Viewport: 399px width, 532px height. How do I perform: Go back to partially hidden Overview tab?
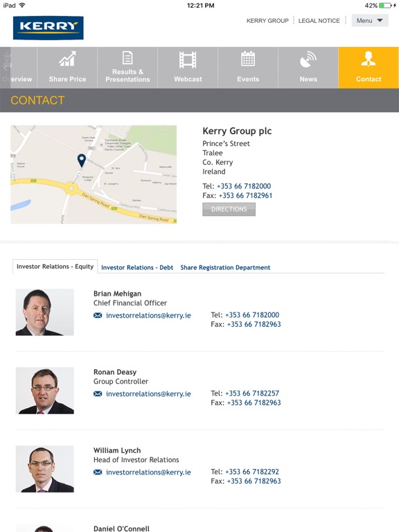pyautogui.click(x=18, y=68)
